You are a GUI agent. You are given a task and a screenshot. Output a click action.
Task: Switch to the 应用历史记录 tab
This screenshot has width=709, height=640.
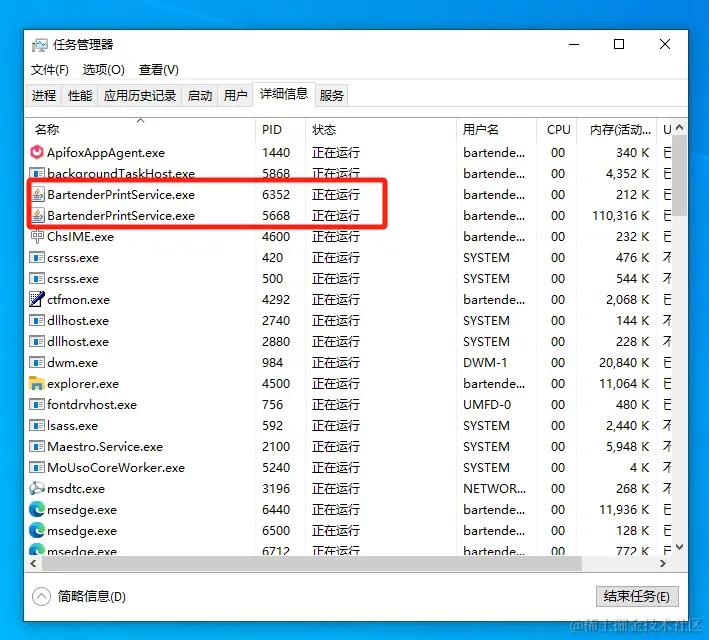point(140,95)
